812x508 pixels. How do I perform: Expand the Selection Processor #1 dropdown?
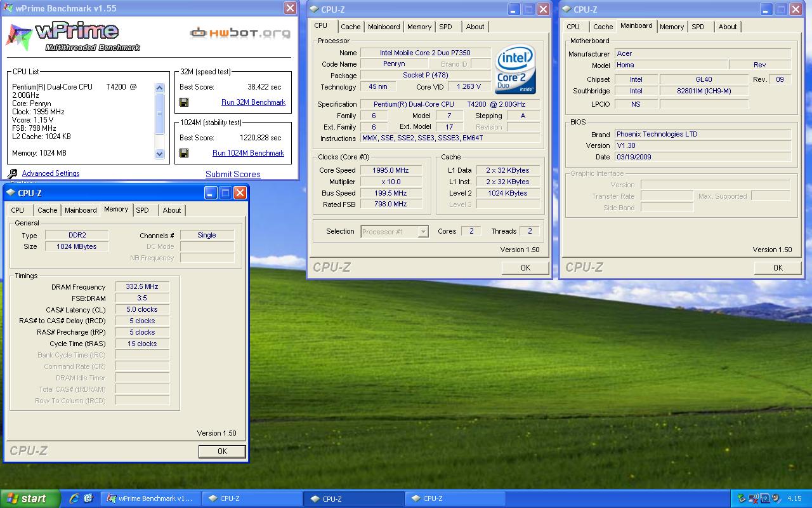point(423,232)
